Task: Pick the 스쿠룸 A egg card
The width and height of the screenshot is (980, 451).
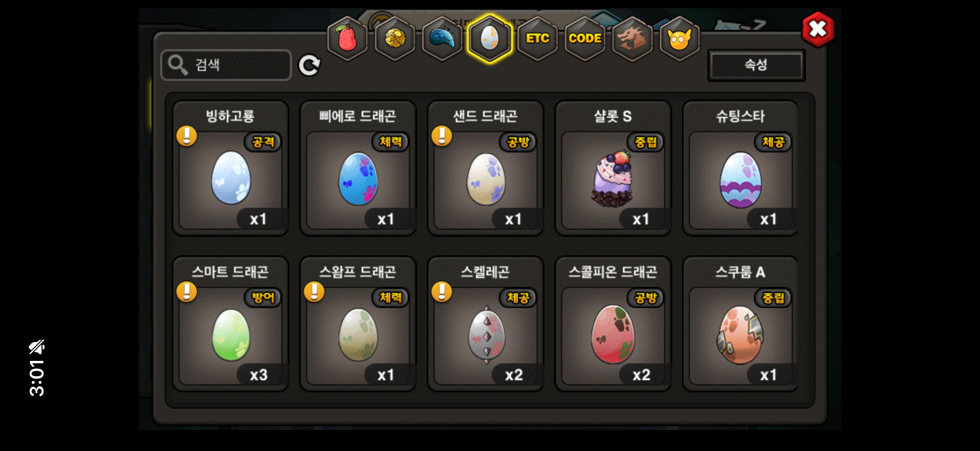Action: point(740,323)
